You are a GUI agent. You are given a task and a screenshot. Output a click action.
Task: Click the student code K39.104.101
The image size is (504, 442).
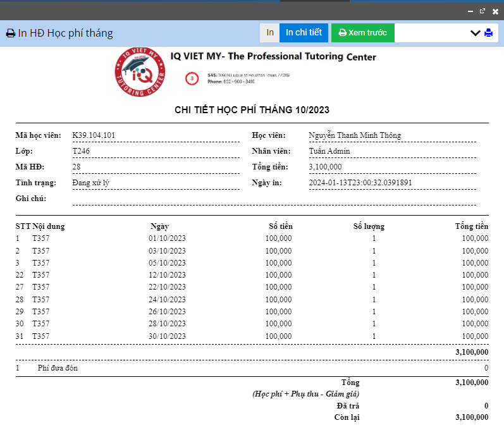pos(94,135)
